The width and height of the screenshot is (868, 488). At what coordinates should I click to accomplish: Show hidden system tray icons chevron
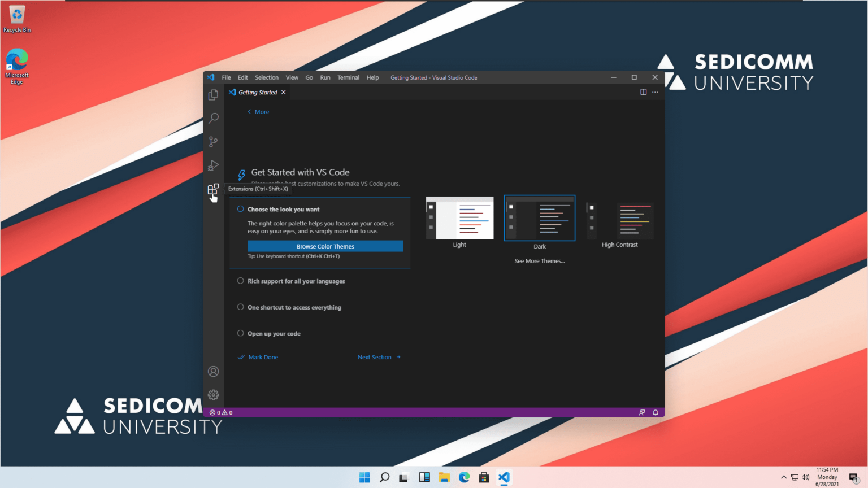784,477
